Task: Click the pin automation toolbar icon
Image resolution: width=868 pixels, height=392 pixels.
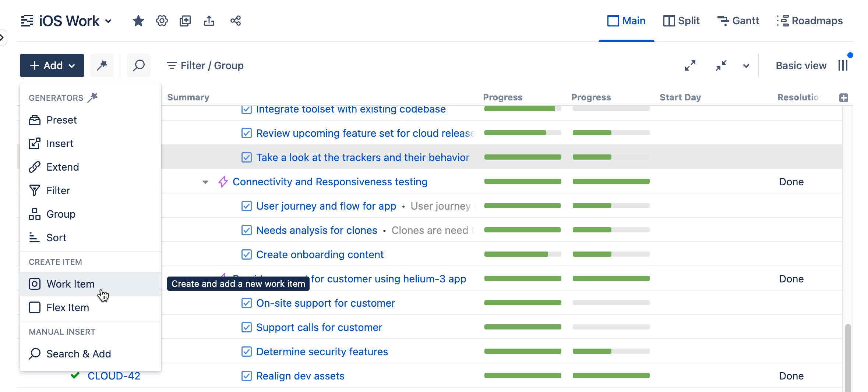Action: 102,65
